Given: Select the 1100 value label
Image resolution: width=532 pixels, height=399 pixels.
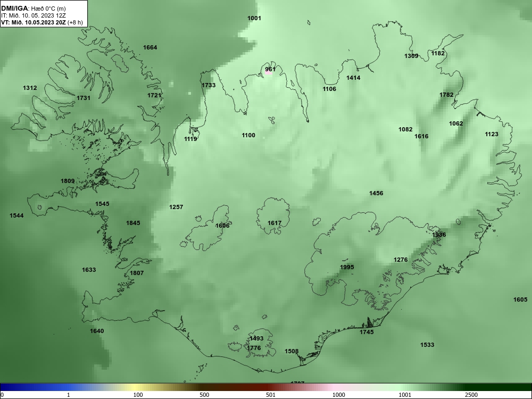Looking at the screenshot, I should (x=248, y=135).
